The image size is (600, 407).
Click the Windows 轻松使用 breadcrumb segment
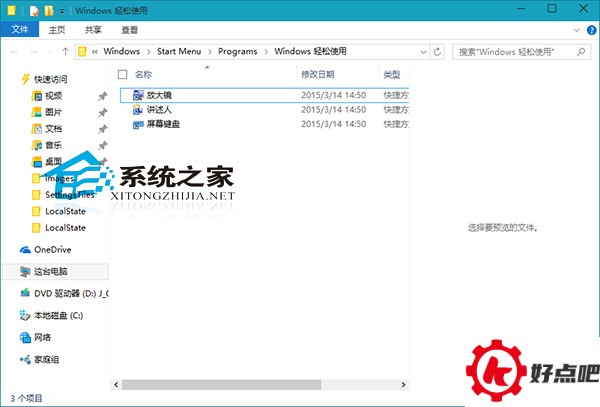(x=310, y=51)
